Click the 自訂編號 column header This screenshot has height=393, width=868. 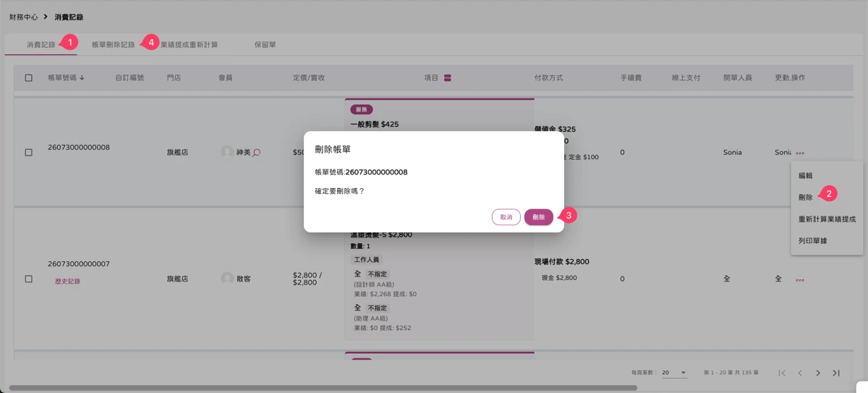[x=129, y=77]
